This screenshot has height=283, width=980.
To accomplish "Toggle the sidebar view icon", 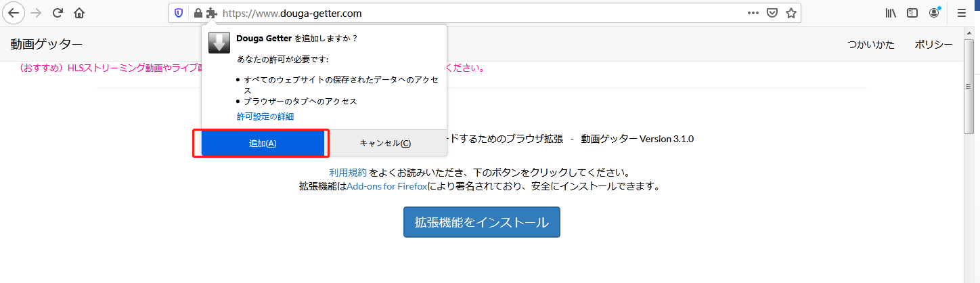I will coord(912,13).
